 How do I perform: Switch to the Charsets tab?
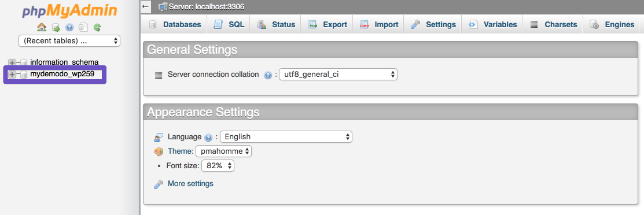(x=553, y=25)
